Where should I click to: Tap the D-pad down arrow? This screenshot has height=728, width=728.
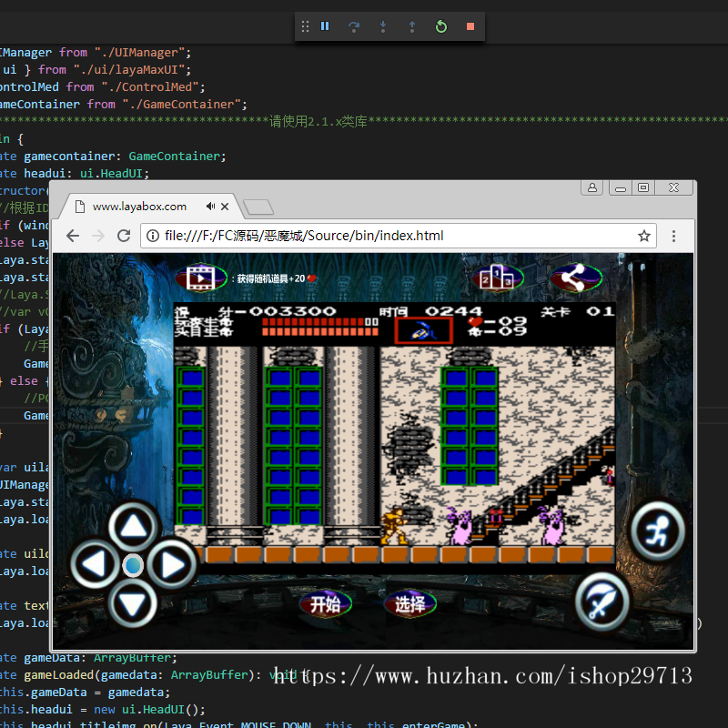coord(133,603)
